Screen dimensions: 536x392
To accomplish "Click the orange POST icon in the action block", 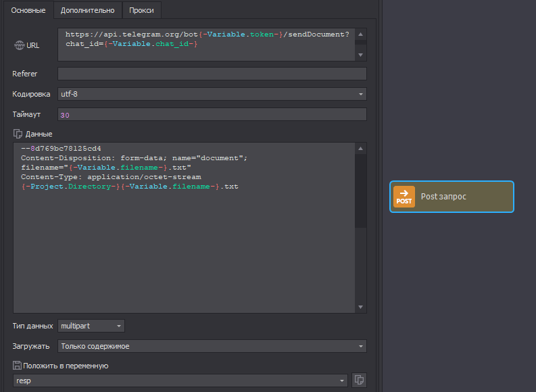I will coord(404,197).
